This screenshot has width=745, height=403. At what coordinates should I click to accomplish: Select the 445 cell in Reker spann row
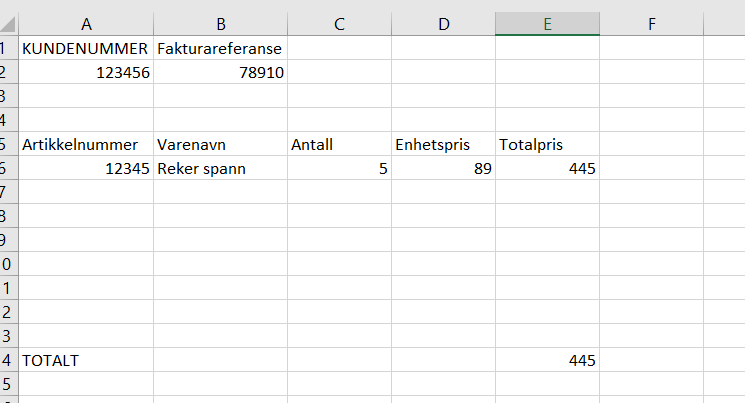(547, 168)
